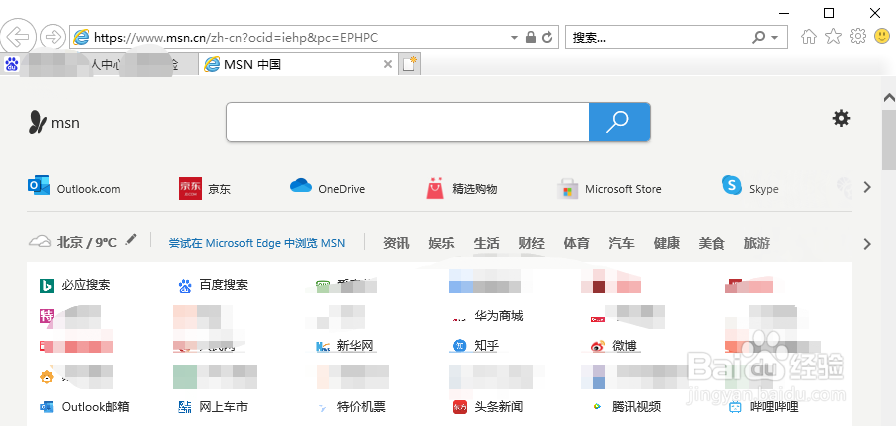Select the 美食 category

(711, 243)
